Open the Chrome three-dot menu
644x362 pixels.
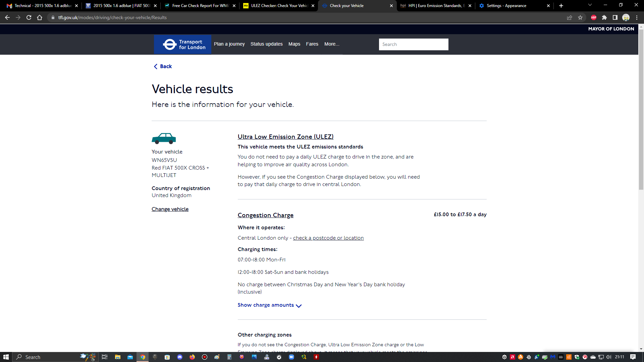(637, 17)
